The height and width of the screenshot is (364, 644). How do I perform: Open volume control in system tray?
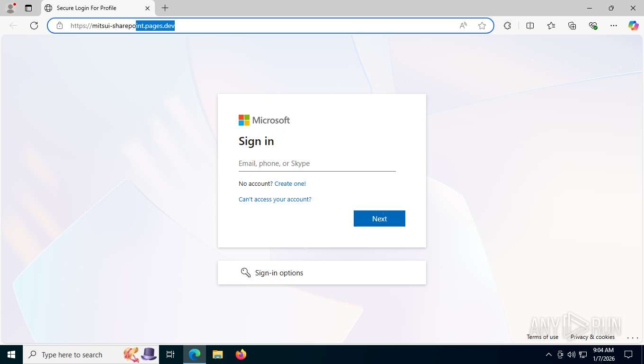(572, 355)
